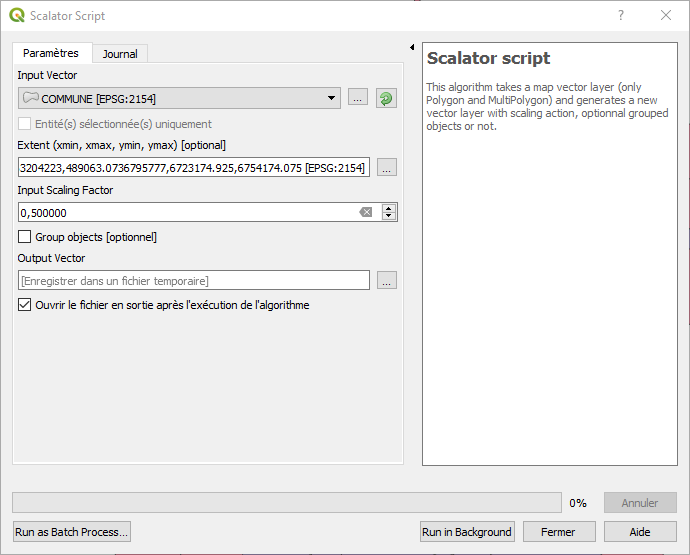Click Run in Background button
Image resolution: width=690 pixels, height=555 pixels.
point(467,532)
